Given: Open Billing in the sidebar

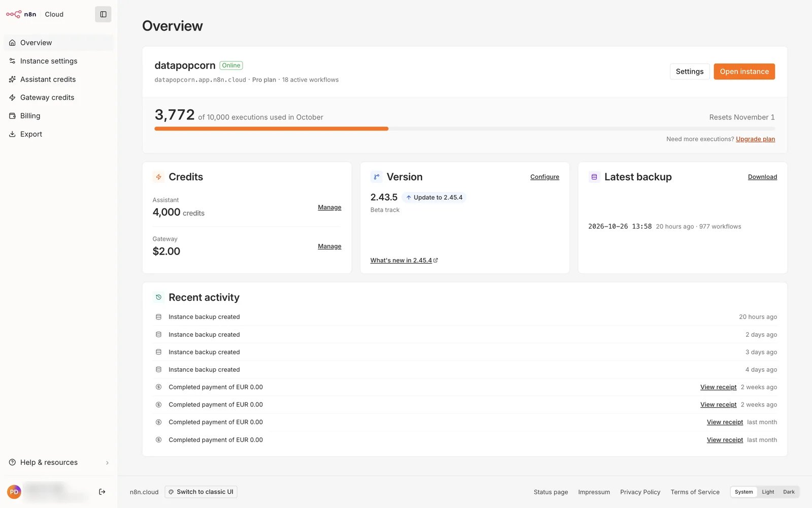Looking at the screenshot, I should pos(58,116).
